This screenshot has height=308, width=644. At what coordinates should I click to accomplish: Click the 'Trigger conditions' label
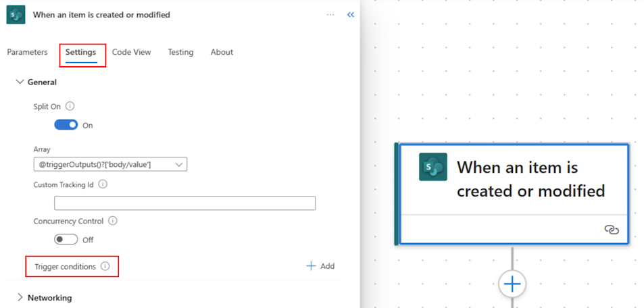coord(66,267)
